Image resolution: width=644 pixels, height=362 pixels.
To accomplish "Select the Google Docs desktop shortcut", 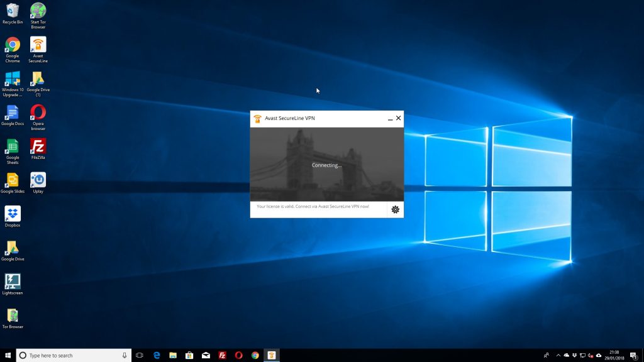I will click(x=13, y=116).
